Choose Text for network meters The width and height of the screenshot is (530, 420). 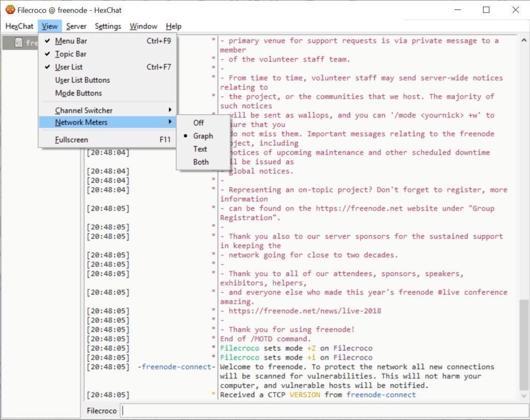click(x=203, y=149)
